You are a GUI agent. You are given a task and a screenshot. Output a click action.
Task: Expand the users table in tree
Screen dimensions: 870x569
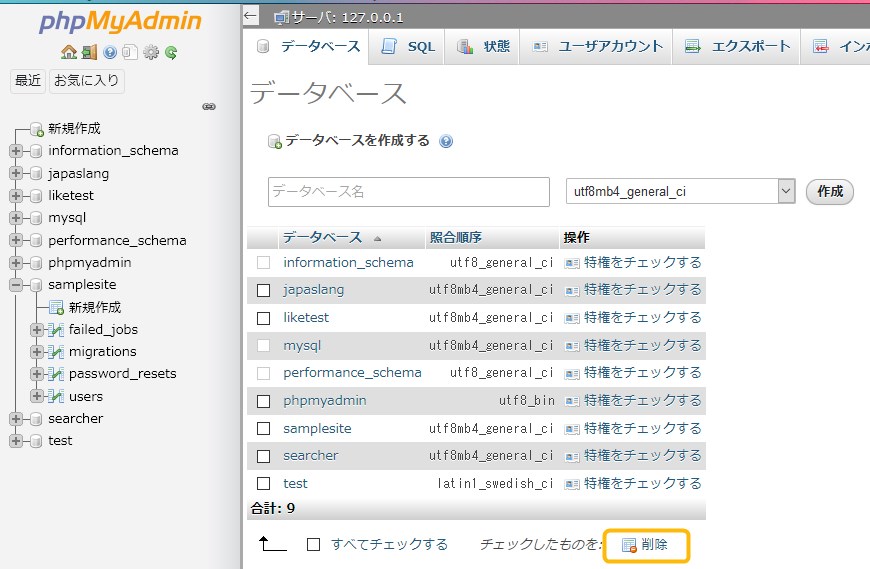37,396
